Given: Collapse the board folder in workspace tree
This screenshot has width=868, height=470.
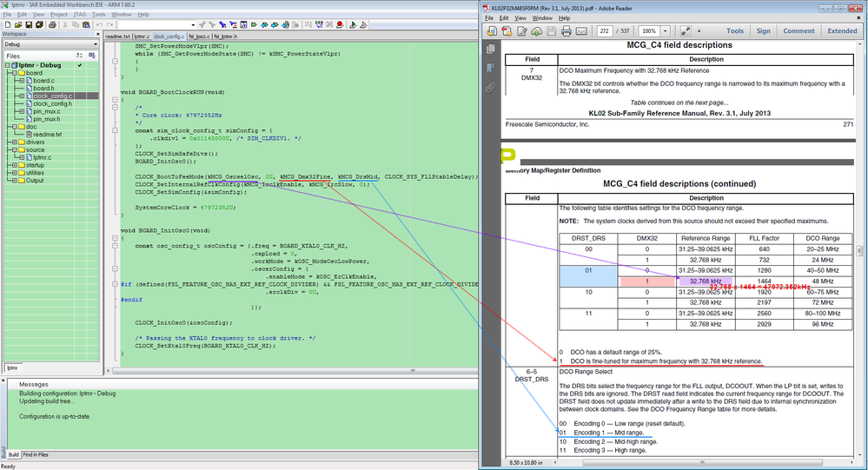Looking at the screenshot, I should pos(15,73).
